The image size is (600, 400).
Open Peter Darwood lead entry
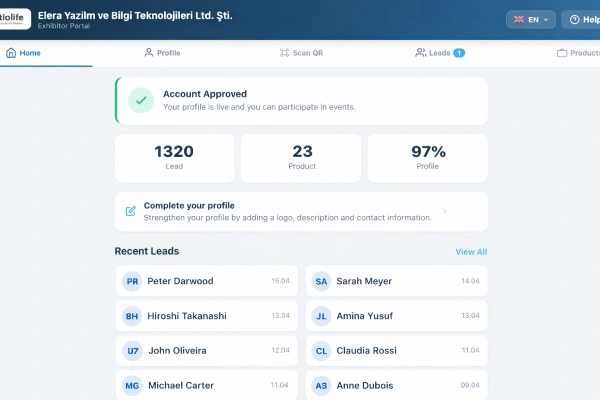pos(206,281)
